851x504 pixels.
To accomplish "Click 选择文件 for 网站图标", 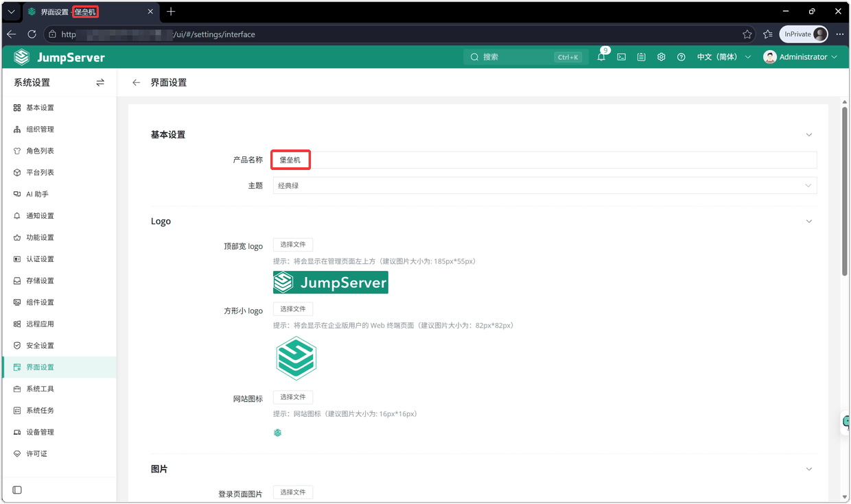I will (x=293, y=397).
